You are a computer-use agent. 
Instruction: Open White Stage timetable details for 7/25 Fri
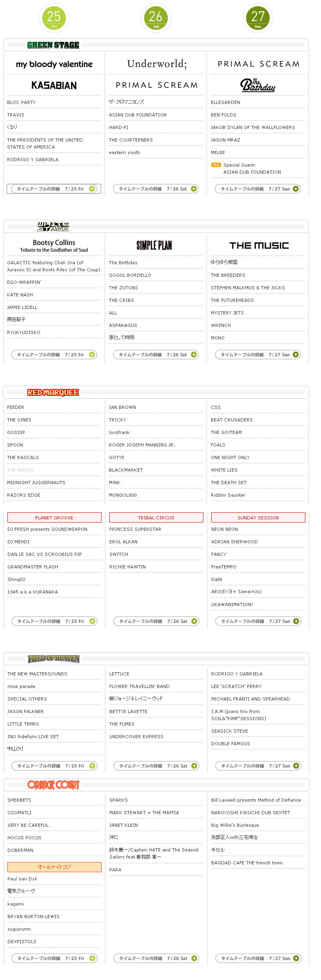pos(54,355)
